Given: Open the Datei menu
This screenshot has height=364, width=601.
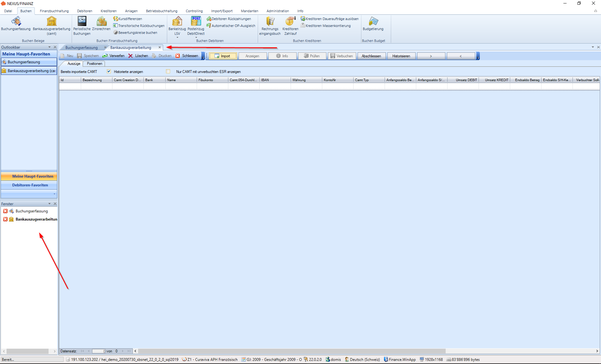Looking at the screenshot, I should [x=8, y=11].
